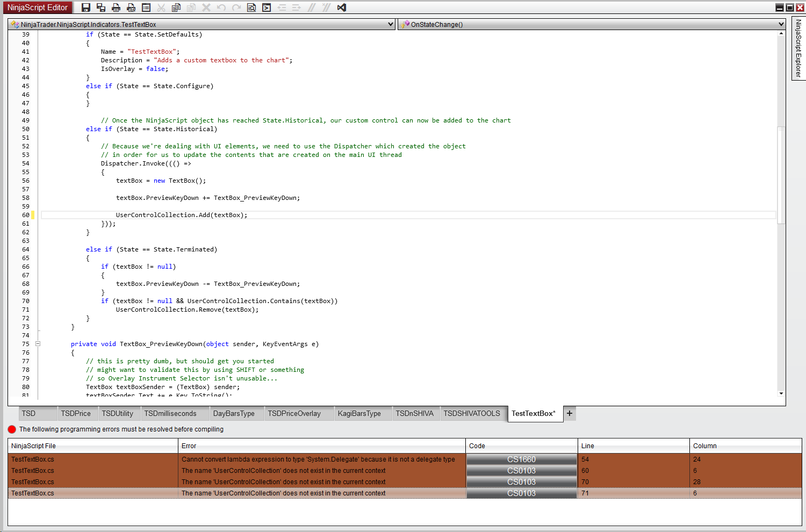Click the Save As icon
The height and width of the screenshot is (532, 806).
point(101,8)
